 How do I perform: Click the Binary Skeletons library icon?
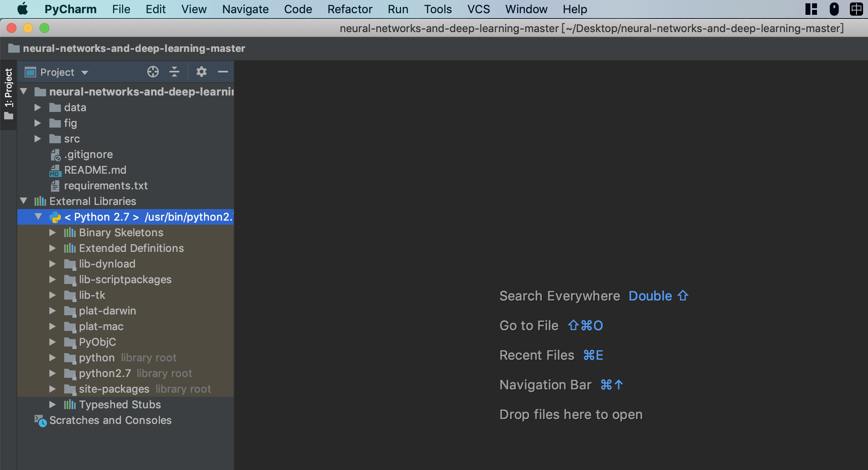[70, 233]
